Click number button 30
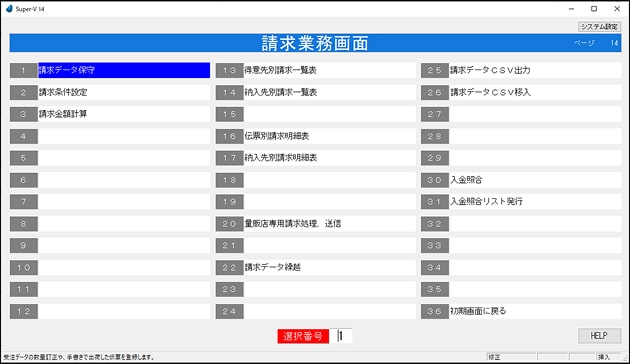The height and width of the screenshot is (364, 630). pyautogui.click(x=435, y=180)
